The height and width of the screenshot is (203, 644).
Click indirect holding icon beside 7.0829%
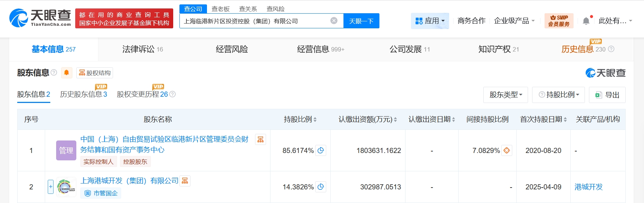pyautogui.click(x=507, y=150)
